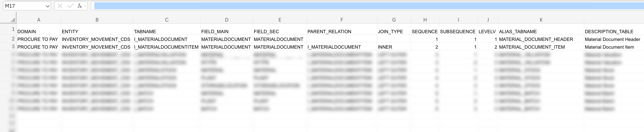The height and width of the screenshot is (132, 644).
Task: Click the Insert Function fx icon
Action: (x=79, y=6)
